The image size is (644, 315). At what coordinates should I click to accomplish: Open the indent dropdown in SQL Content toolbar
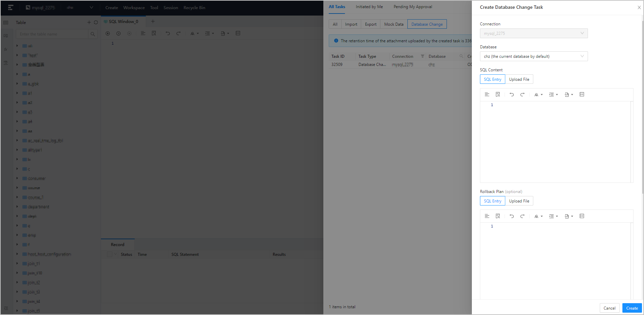tap(554, 95)
